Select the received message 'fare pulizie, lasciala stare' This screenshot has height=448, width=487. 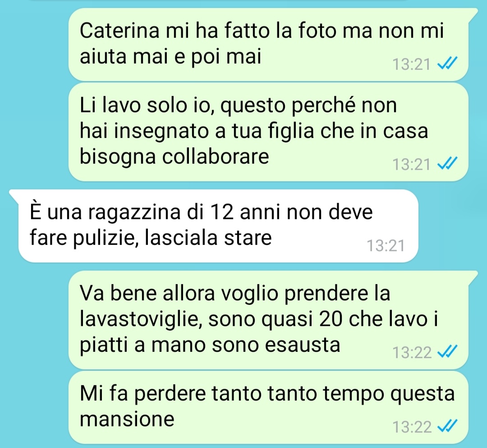(x=218, y=226)
